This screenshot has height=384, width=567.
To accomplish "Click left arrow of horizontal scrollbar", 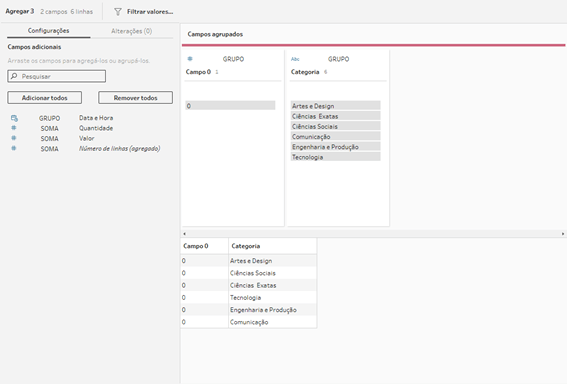I will 184,234.
